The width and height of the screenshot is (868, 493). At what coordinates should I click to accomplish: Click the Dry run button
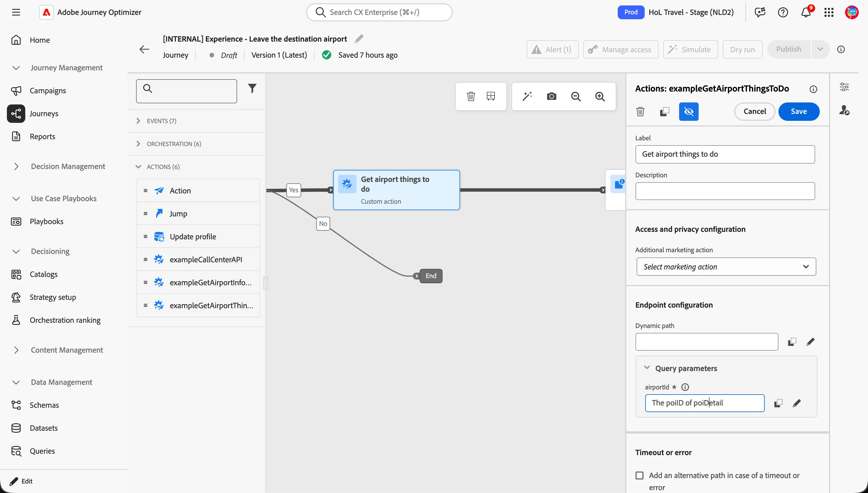[742, 49]
